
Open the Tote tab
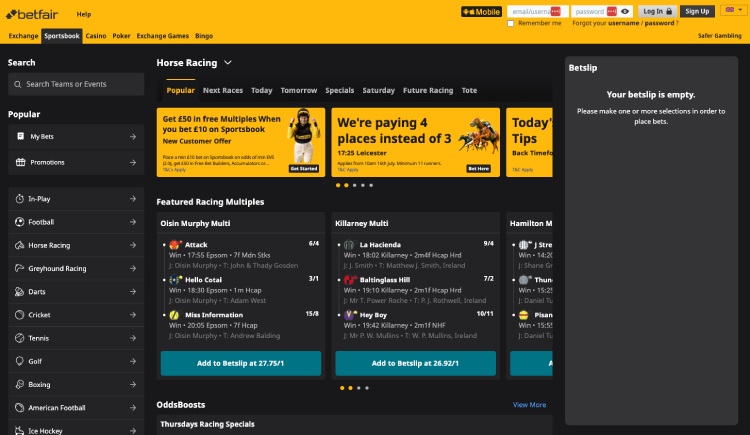(469, 90)
